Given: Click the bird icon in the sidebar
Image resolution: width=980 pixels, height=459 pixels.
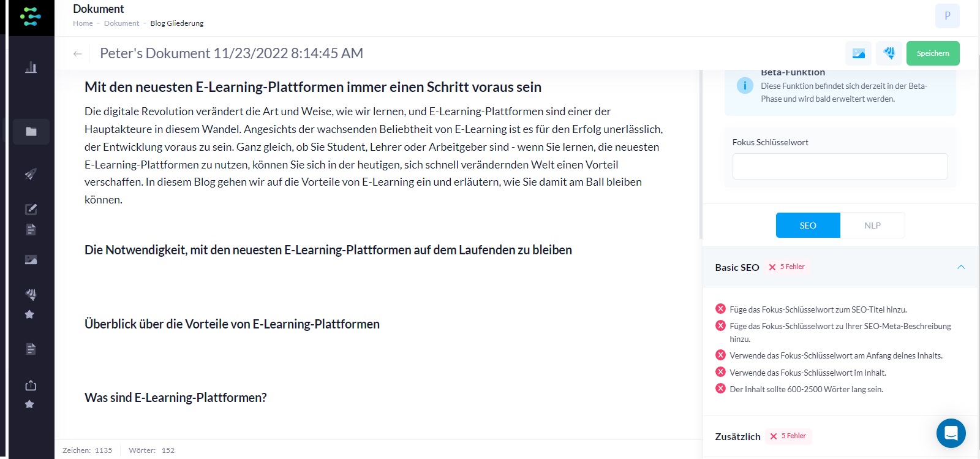Looking at the screenshot, I should click(31, 294).
